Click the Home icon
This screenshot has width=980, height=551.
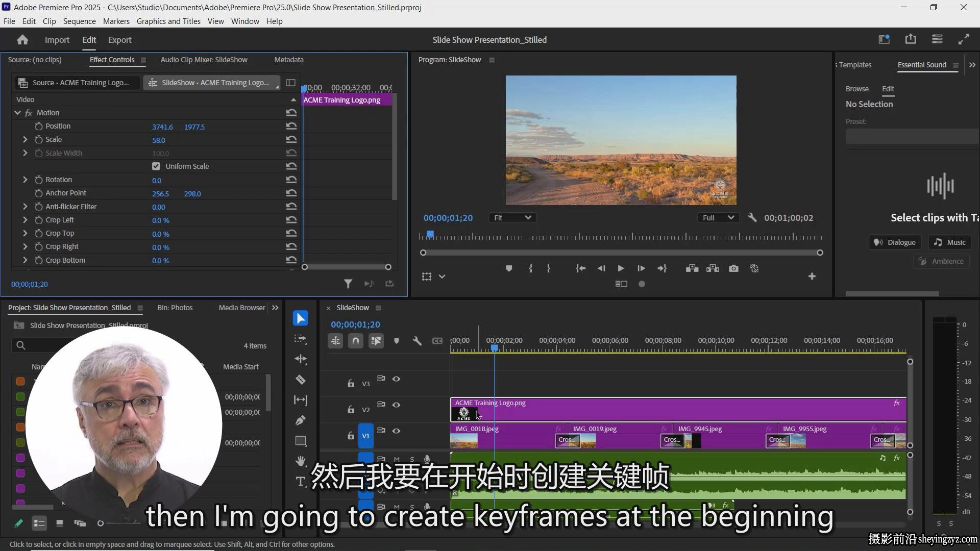22,40
